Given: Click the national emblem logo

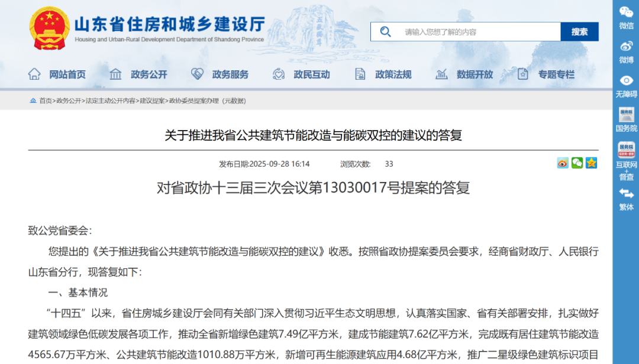Looking at the screenshot, I should click(50, 29).
